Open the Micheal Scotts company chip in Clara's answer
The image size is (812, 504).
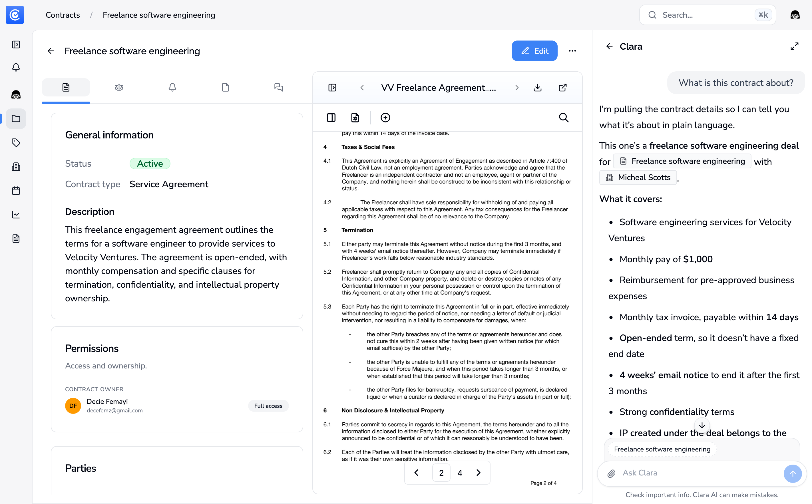(x=638, y=177)
